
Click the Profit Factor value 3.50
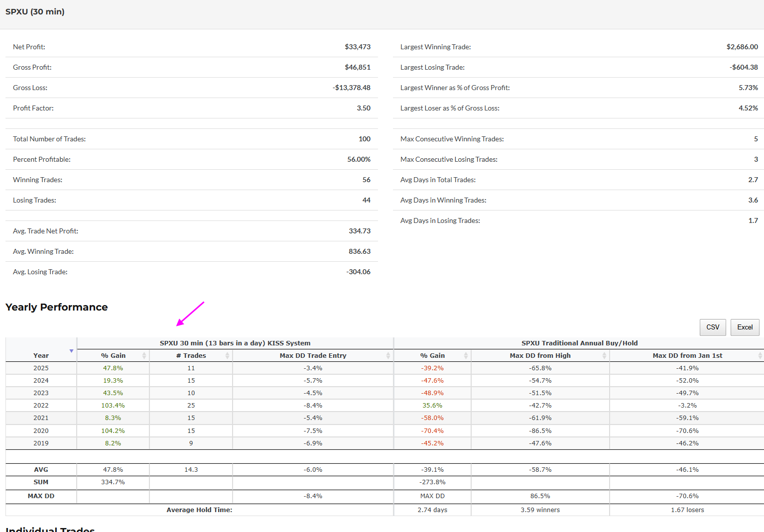364,108
